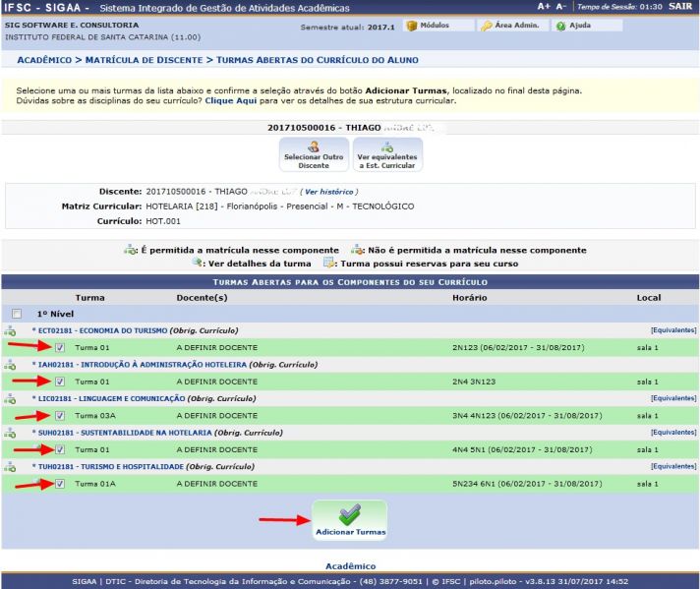This screenshot has height=589, width=700.
Task: Click enrollment icon beside ECT02181 course
Action: 10,330
